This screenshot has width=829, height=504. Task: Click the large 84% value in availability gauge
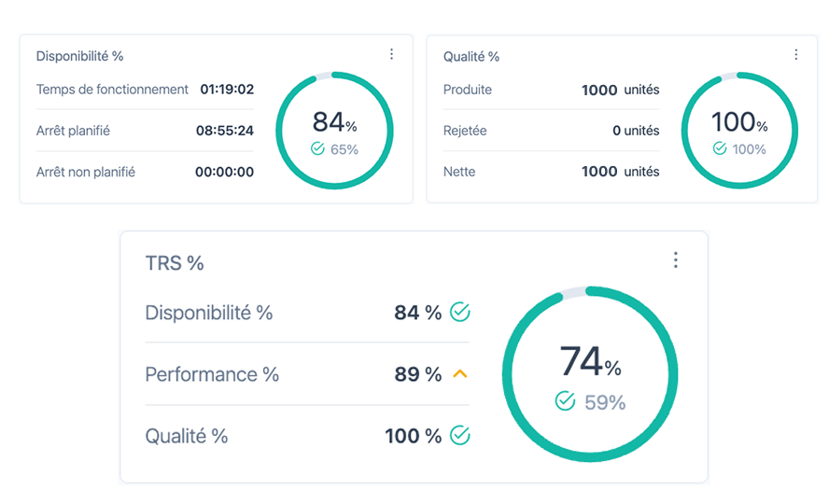click(x=334, y=122)
